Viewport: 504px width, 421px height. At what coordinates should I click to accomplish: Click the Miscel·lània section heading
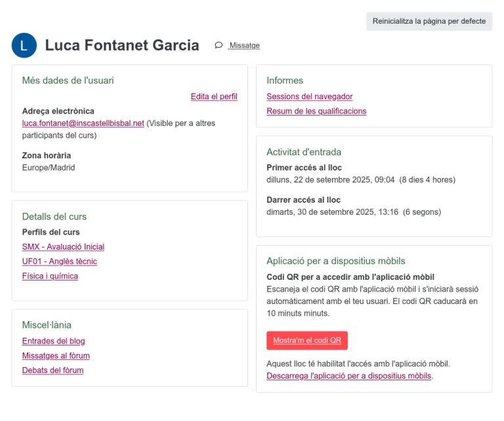pos(47,324)
